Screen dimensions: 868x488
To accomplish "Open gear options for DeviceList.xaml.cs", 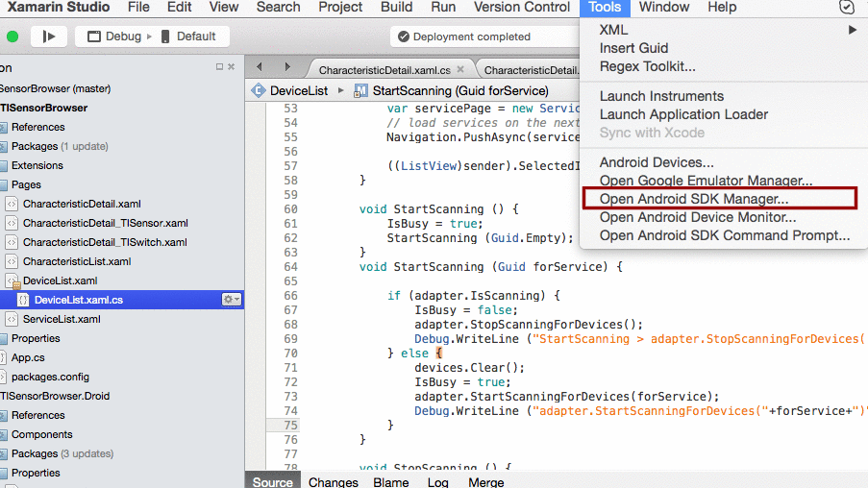I will [232, 300].
